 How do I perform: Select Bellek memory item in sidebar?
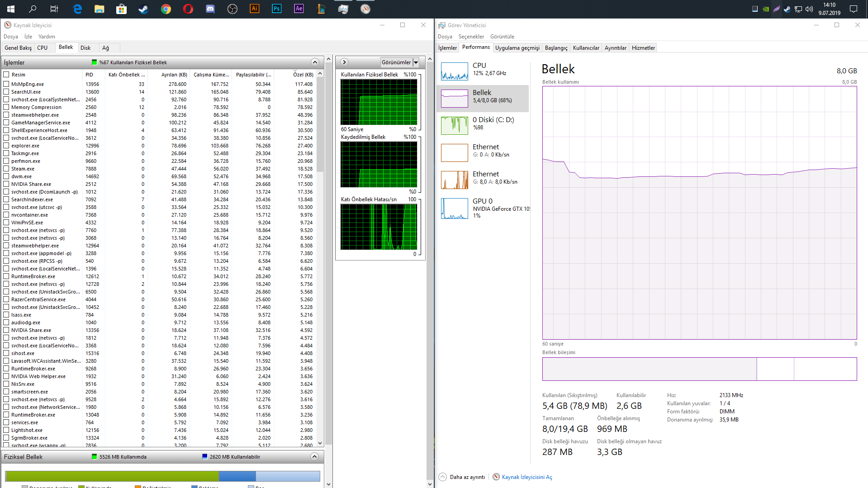click(483, 99)
